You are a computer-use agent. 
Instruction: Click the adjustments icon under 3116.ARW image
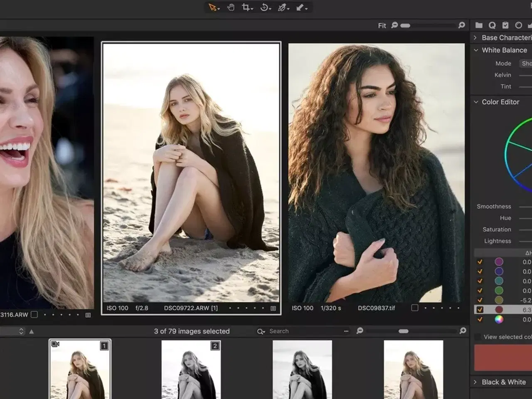pyautogui.click(x=88, y=315)
